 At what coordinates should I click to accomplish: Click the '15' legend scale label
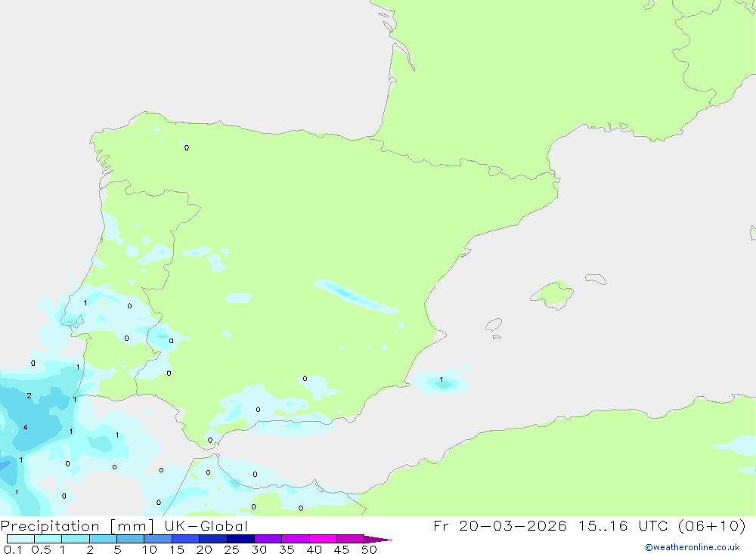(x=177, y=549)
